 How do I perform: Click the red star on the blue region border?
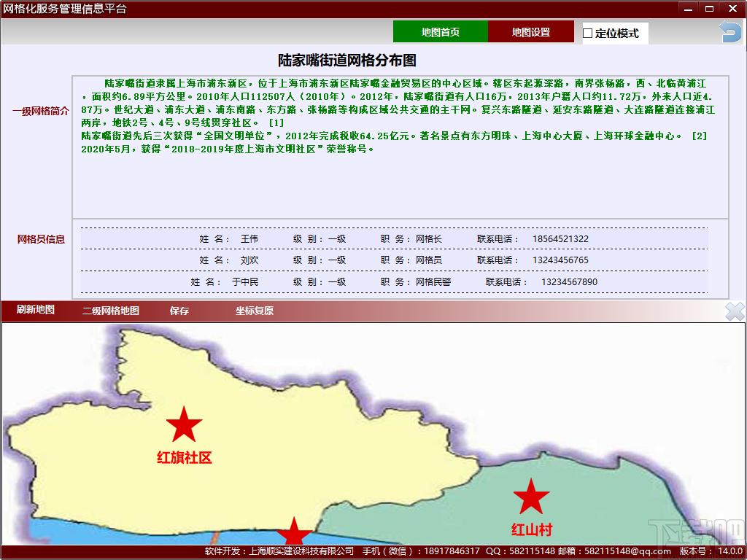pyautogui.click(x=295, y=531)
